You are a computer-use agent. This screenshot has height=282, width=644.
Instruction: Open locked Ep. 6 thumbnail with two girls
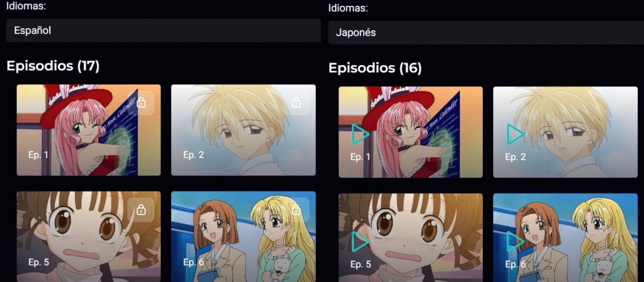243,237
